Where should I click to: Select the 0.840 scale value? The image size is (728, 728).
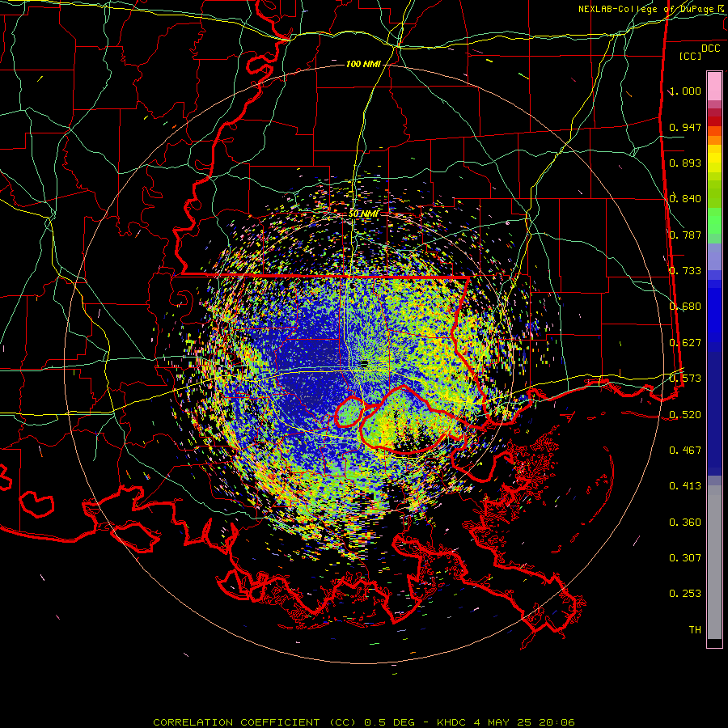685,199
